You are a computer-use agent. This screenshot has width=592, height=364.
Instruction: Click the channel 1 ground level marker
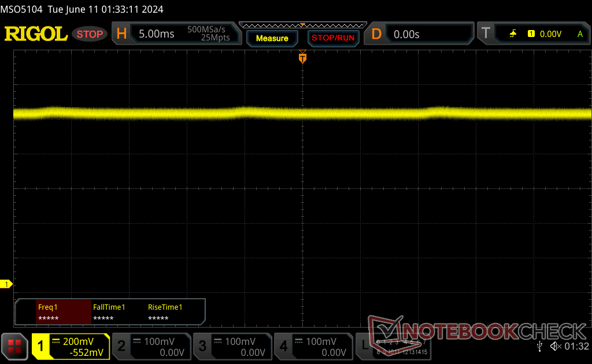6,284
